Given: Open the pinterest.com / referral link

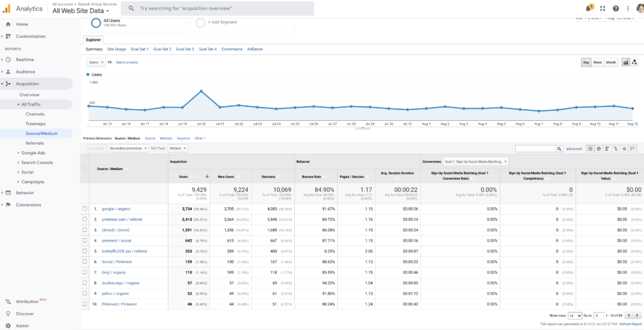Looking at the screenshot, I should (x=121, y=219).
